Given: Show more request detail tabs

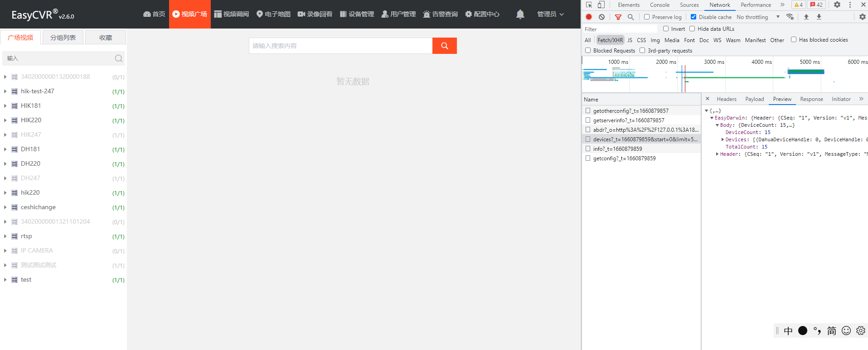Looking at the screenshot, I should pos(861,99).
